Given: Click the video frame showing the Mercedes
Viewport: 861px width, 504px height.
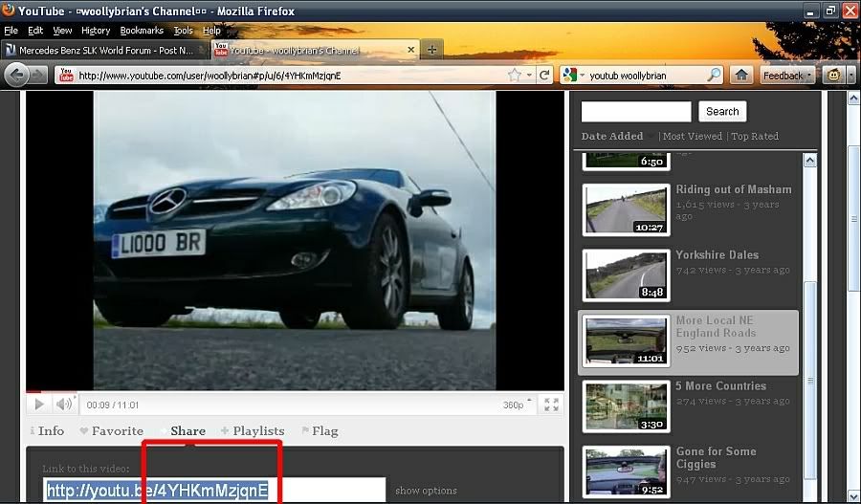Looking at the screenshot, I should tap(295, 240).
